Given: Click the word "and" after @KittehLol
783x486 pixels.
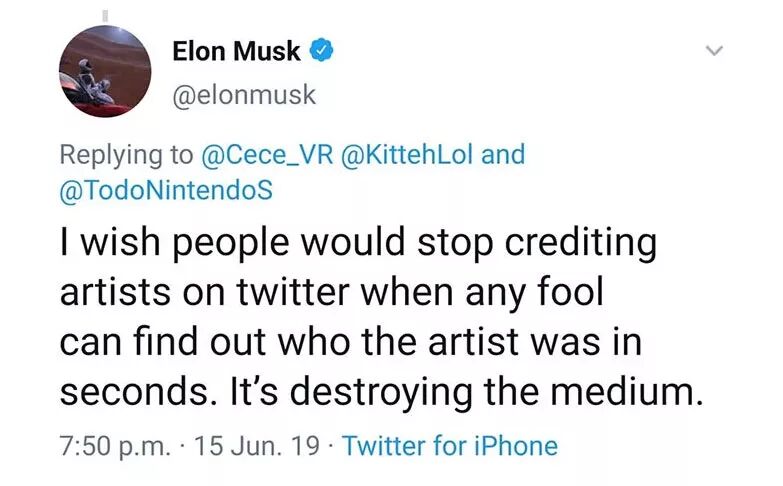Looking at the screenshot, I should coord(503,156).
